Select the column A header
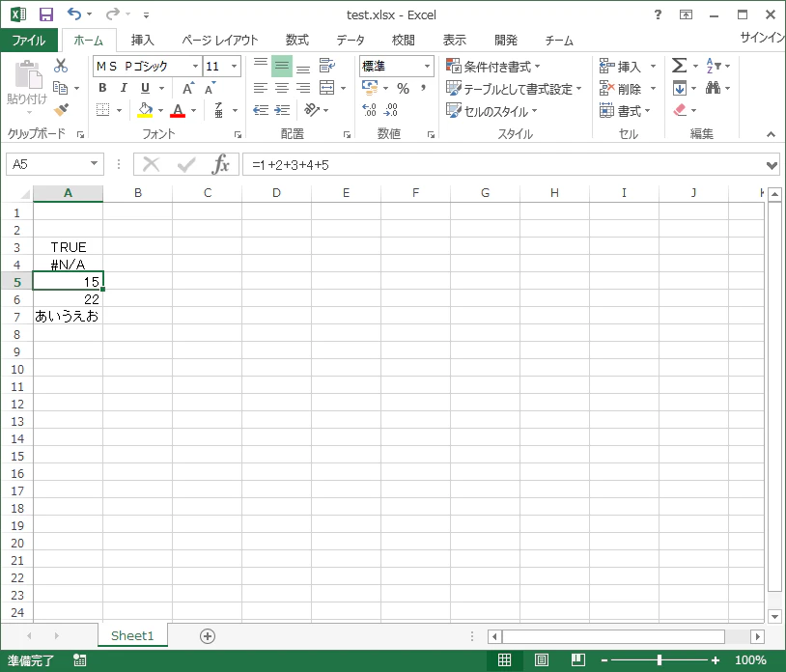The width and height of the screenshot is (786, 672). (x=69, y=193)
